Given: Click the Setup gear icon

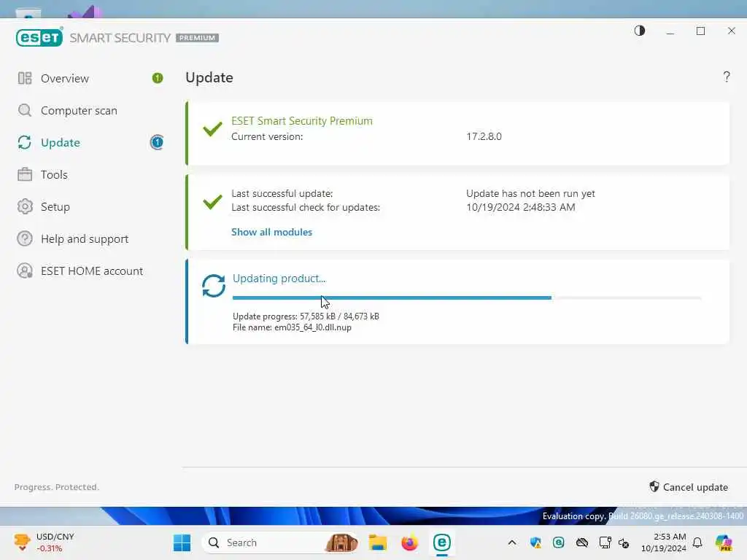Looking at the screenshot, I should [25, 206].
